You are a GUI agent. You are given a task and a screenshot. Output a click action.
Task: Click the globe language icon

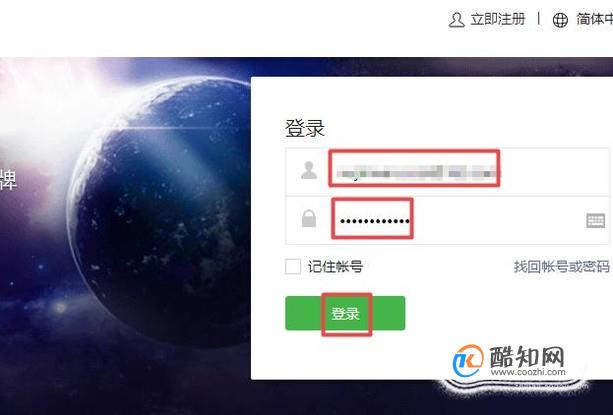click(560, 20)
